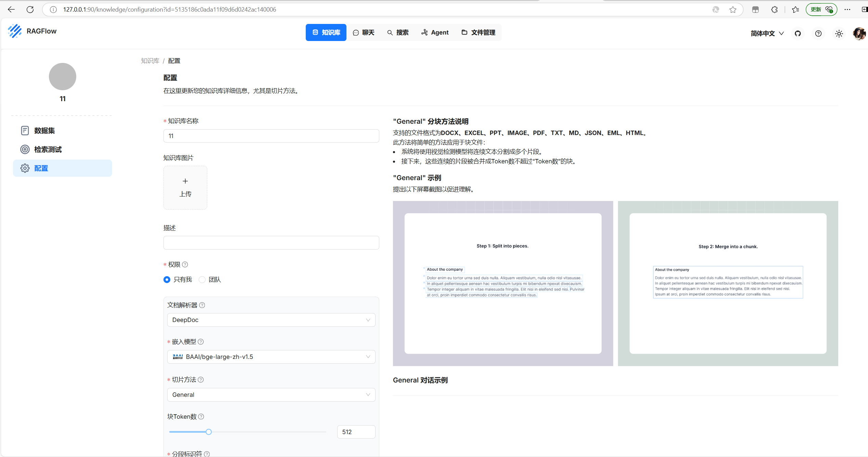Click the 块Token数 slider handle

[209, 432]
